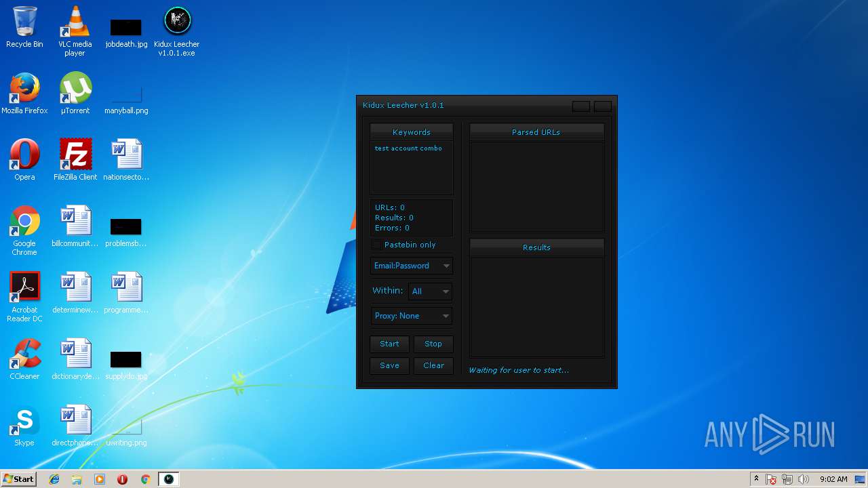Select the Kidux Leecher v1.0.1.exe desktop icon

(x=176, y=31)
